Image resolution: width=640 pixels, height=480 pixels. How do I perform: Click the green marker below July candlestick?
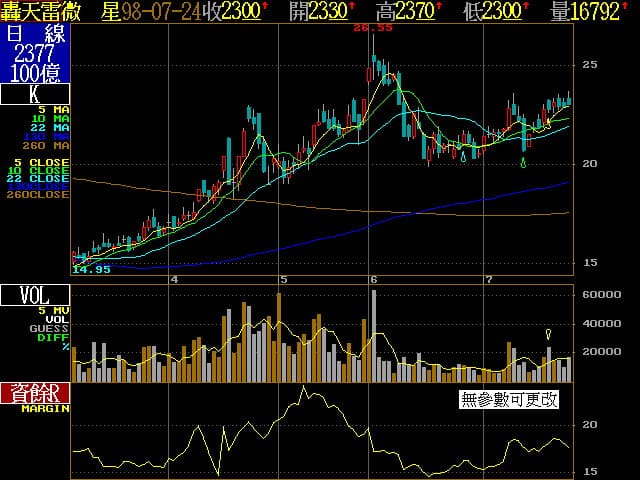pos(524,161)
